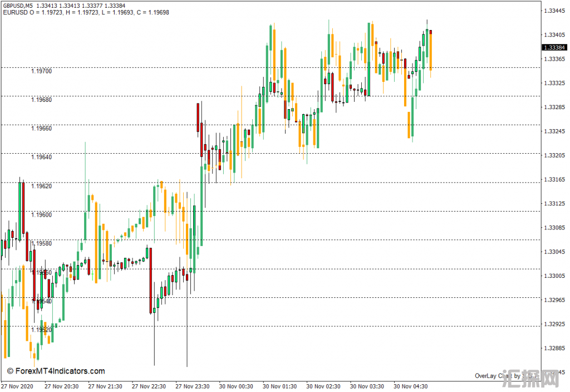Click the 30 Nov 02:30 time label
This screenshot has height=392, width=570.
(322, 386)
